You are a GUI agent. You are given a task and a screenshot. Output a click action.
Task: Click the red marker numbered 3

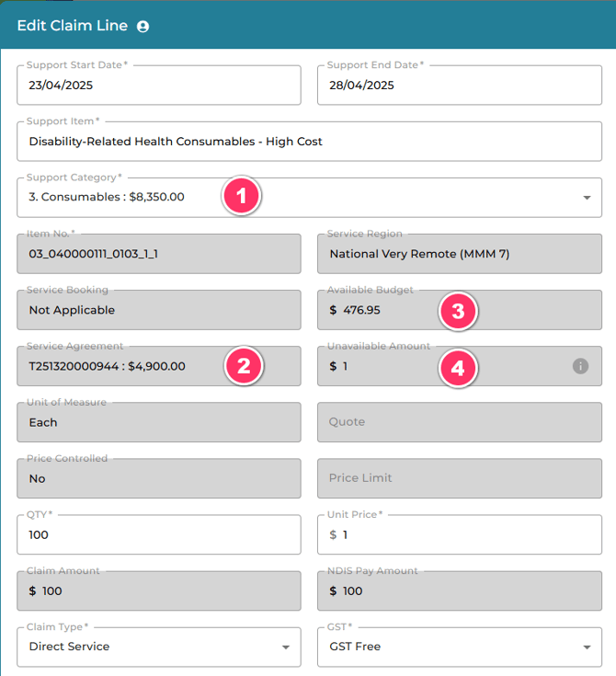(x=458, y=311)
